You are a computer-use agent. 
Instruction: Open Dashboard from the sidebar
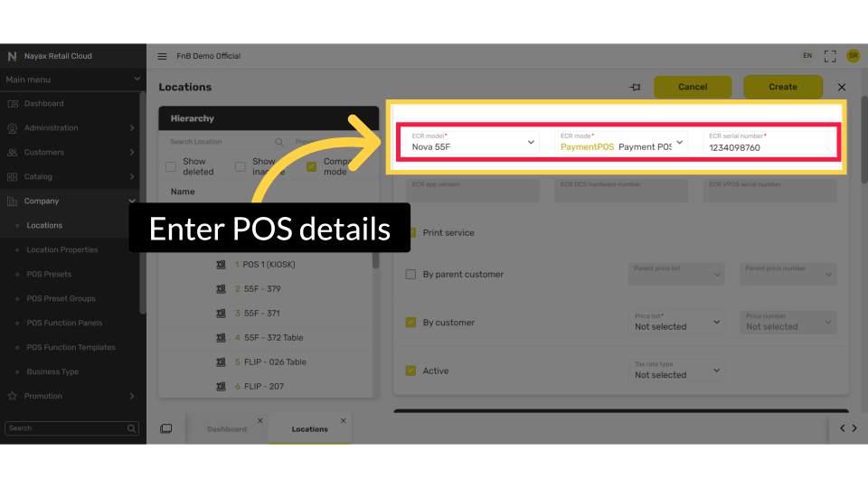(43, 103)
